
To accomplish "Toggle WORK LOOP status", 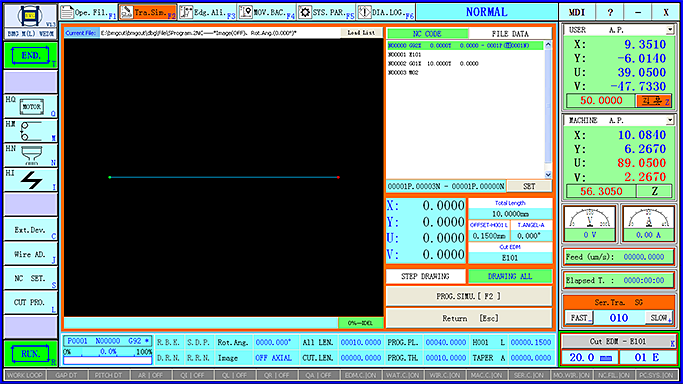I will pyautogui.click(x=24, y=375).
